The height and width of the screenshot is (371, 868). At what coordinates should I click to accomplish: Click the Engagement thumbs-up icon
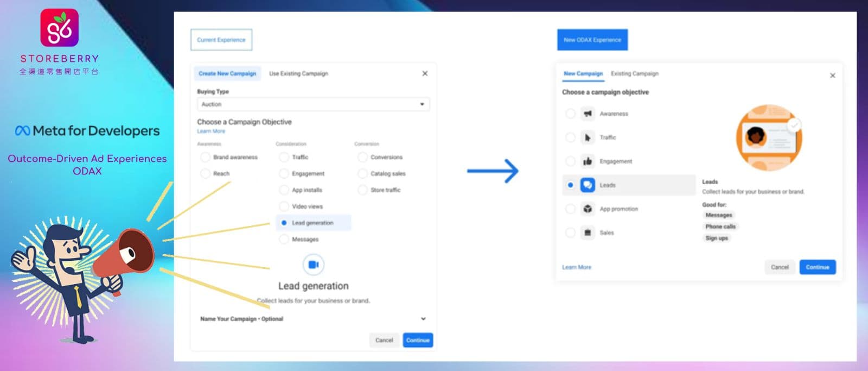(x=588, y=161)
